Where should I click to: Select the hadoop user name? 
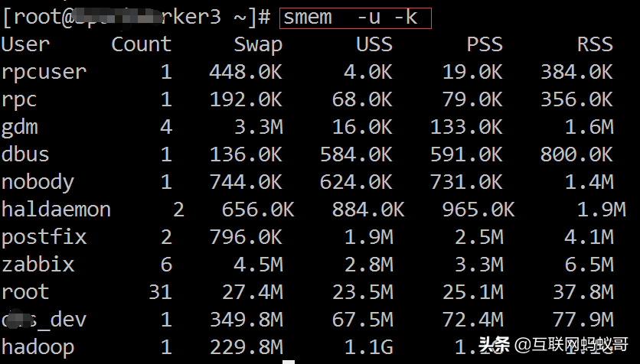coord(38,347)
